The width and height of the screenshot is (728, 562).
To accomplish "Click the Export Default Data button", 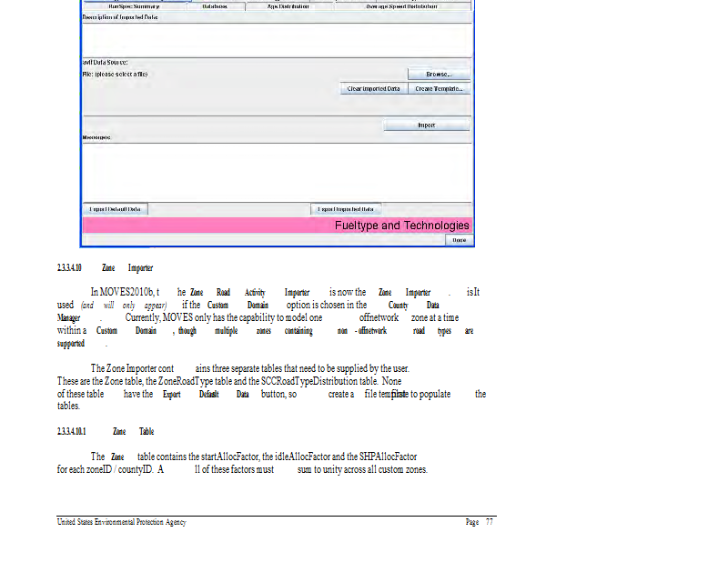I will click(116, 209).
